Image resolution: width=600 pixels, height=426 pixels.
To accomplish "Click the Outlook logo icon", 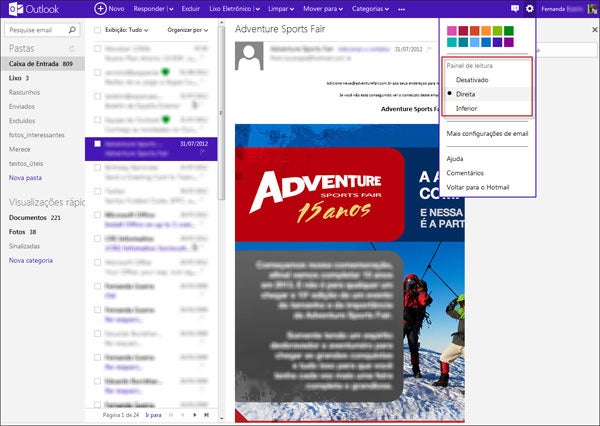I will pos(12,8).
